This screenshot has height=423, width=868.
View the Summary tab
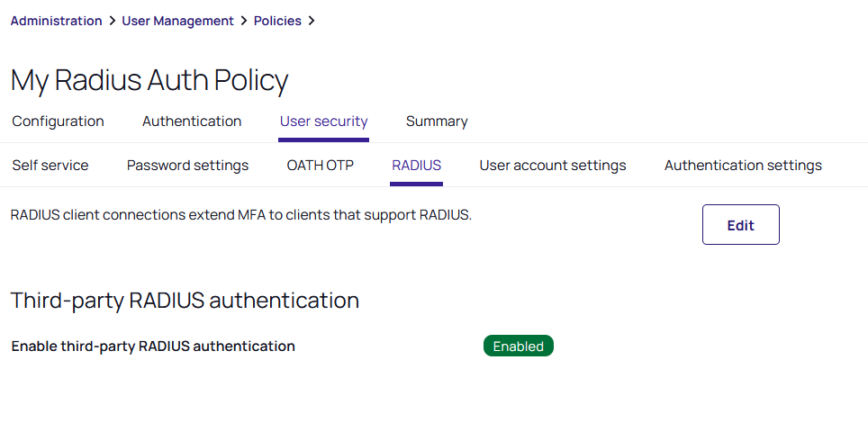[437, 121]
